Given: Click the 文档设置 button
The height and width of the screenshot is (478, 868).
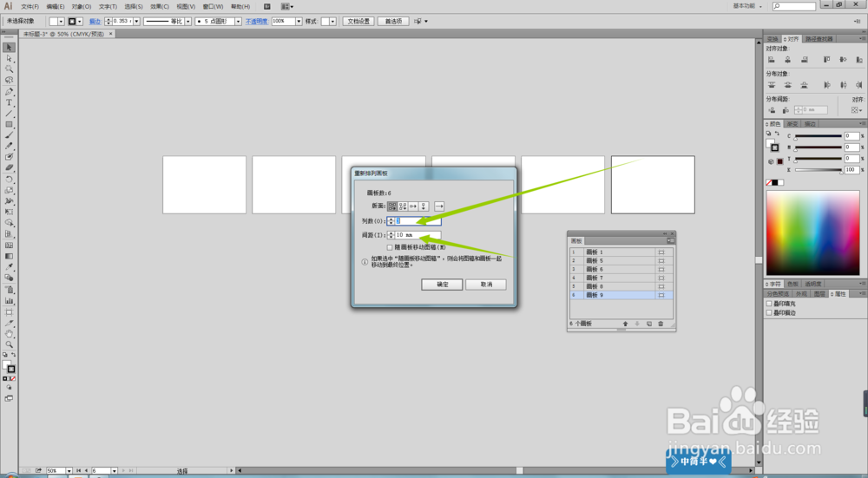Looking at the screenshot, I should (x=358, y=21).
